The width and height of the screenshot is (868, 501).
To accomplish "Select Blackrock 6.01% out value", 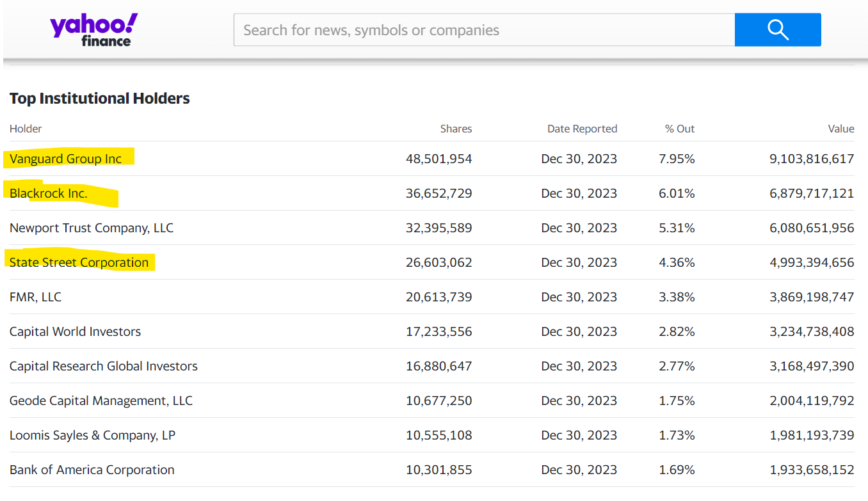I will (677, 193).
